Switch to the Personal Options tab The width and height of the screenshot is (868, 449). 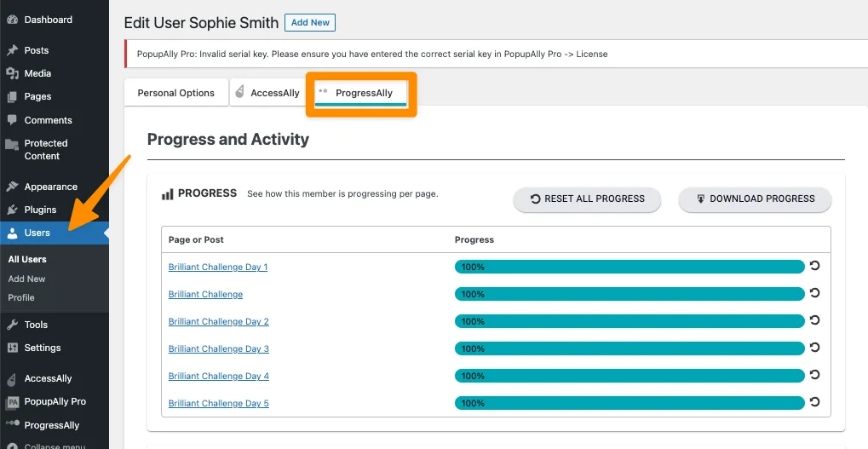[176, 93]
